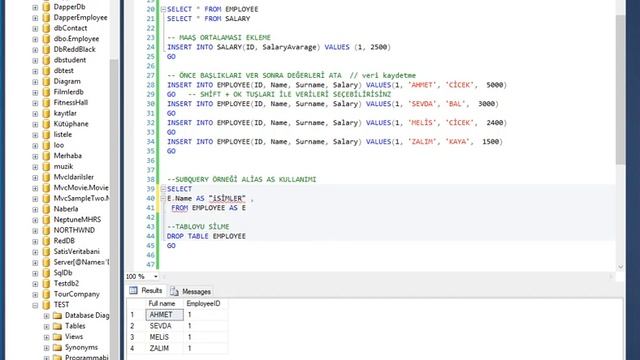Viewport: 640px width, 360px height.
Task: Select the MvcIdariIsler database icon
Action: click(46, 177)
